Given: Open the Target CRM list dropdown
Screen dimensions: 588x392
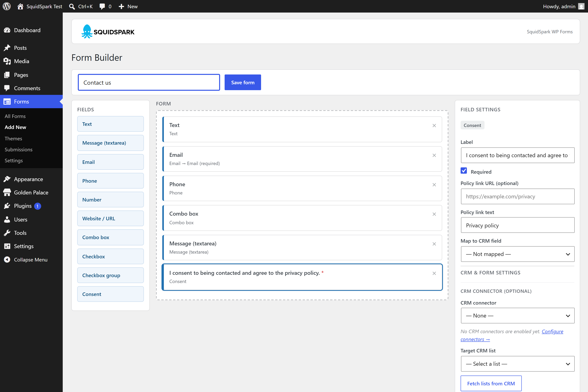Looking at the screenshot, I should point(517,364).
